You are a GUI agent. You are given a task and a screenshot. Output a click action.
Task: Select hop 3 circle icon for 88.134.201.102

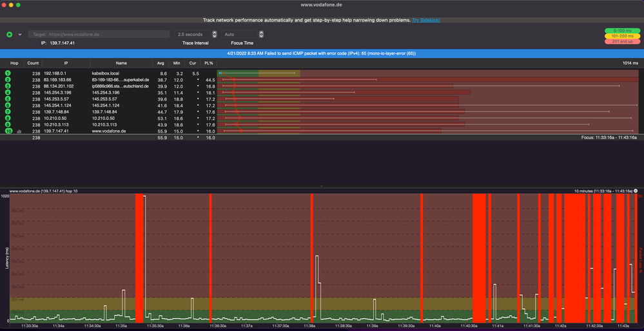(x=8, y=86)
